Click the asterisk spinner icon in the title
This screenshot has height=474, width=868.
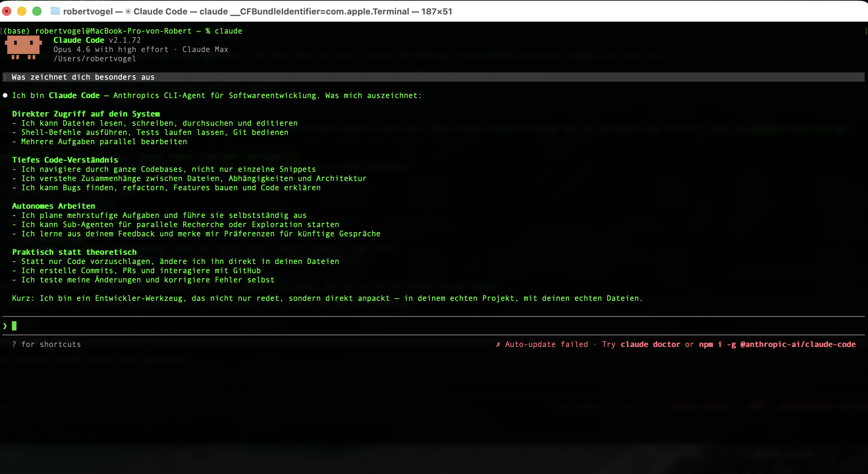[x=128, y=12]
